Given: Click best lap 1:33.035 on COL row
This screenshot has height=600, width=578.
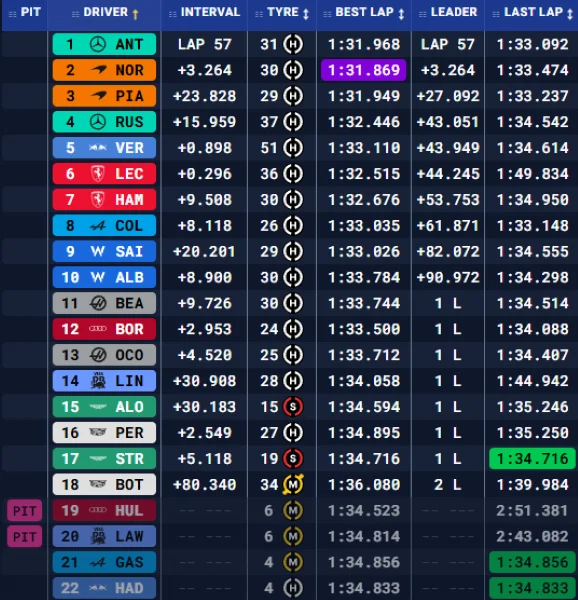Looking at the screenshot, I should point(364,226).
